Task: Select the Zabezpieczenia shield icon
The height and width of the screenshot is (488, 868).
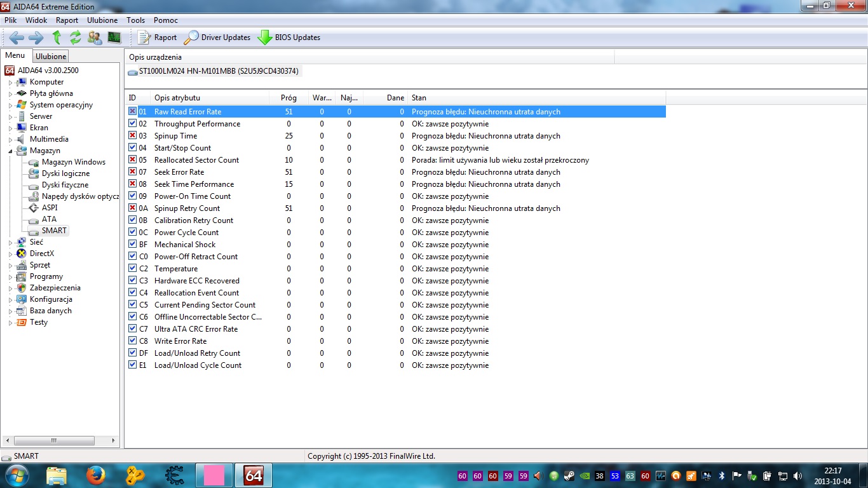Action: (x=22, y=288)
